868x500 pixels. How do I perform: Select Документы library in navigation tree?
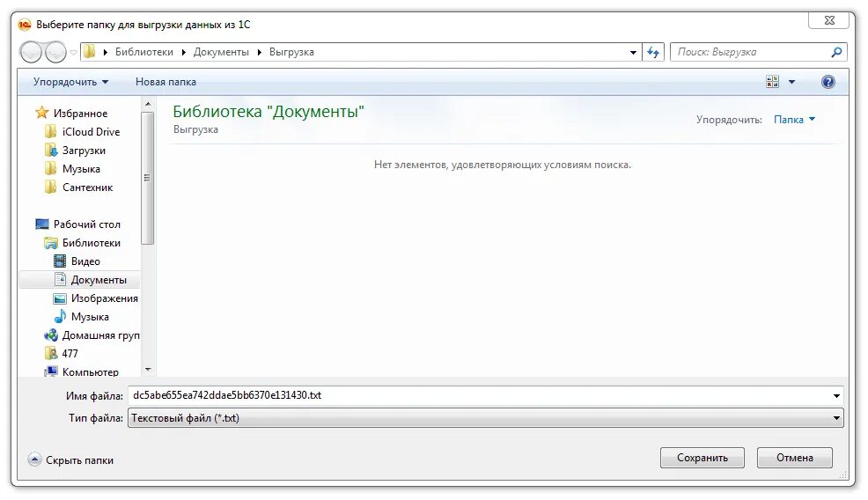(x=99, y=280)
